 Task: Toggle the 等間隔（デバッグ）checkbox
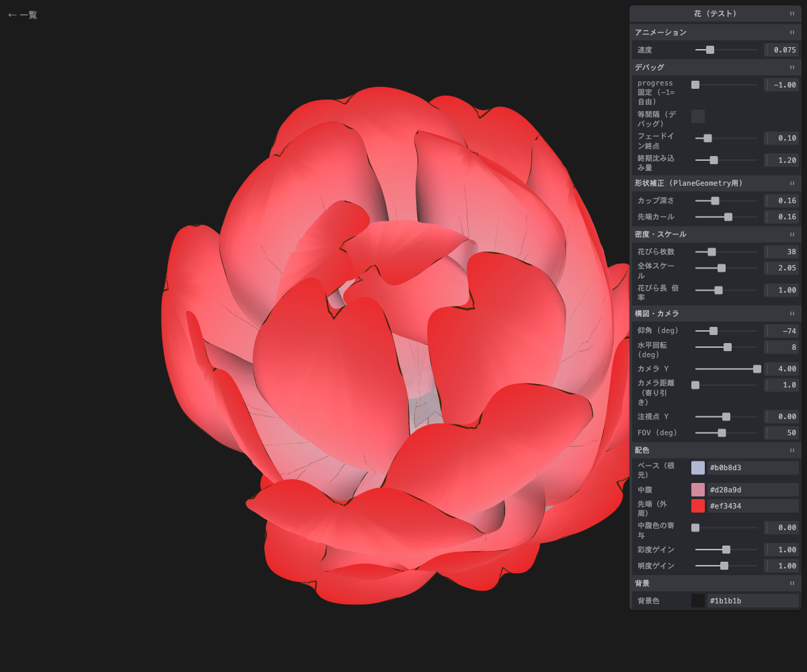698,116
